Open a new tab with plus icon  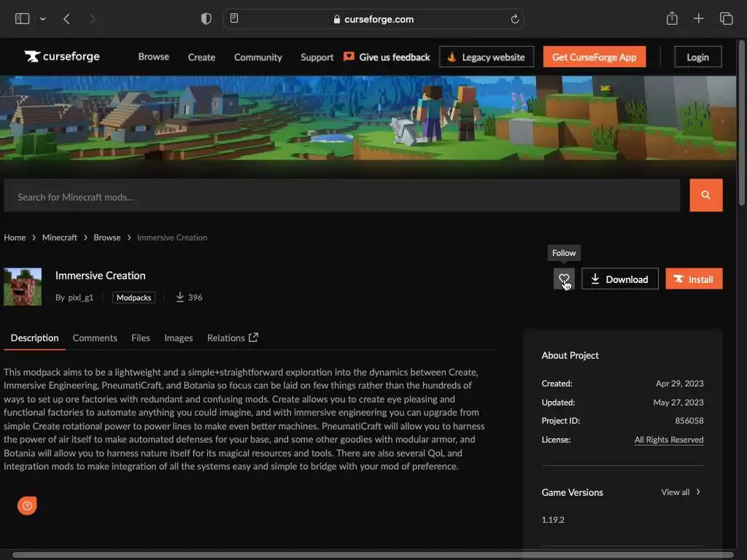coord(698,19)
